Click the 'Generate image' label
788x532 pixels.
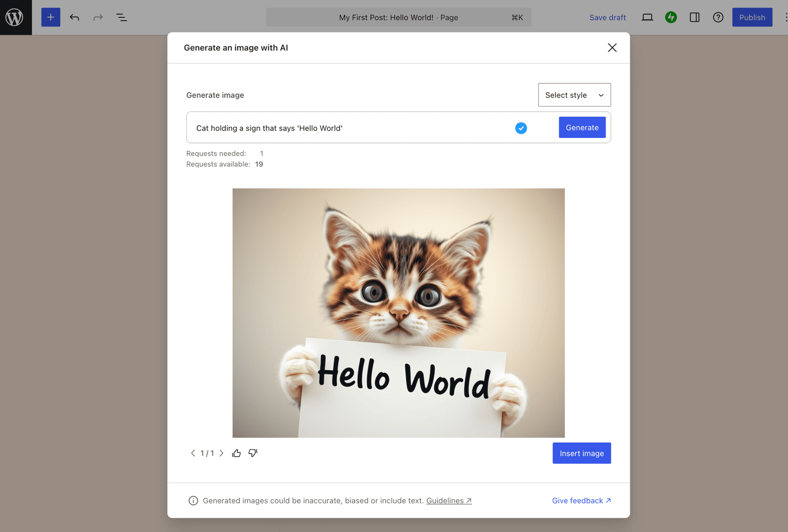pos(215,95)
